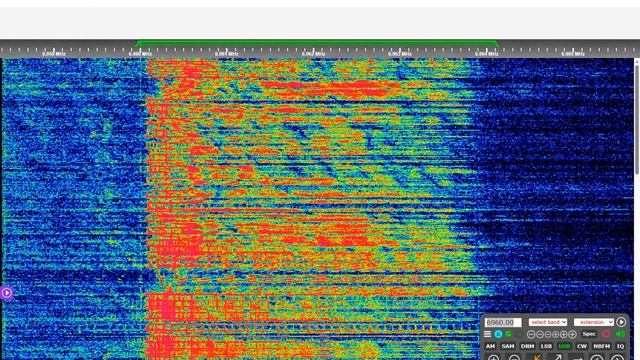Click the orange max zoom-in arrow icon
This screenshot has height=360, width=640.
click(x=537, y=358)
